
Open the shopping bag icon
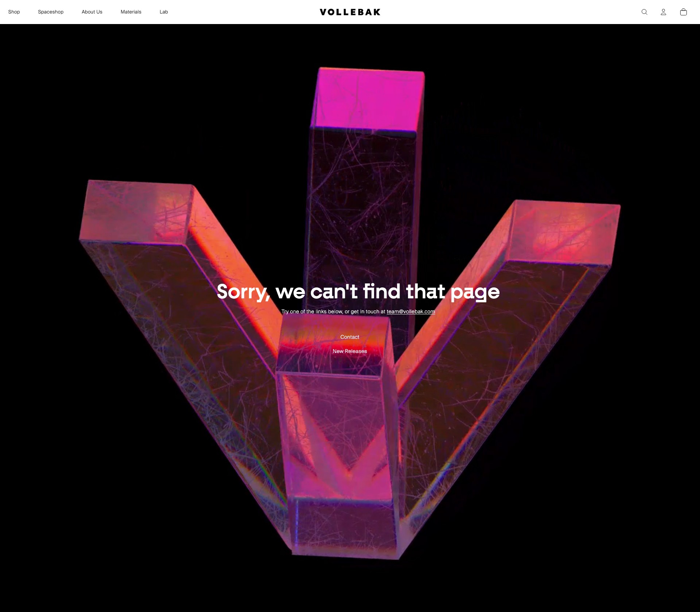(683, 12)
